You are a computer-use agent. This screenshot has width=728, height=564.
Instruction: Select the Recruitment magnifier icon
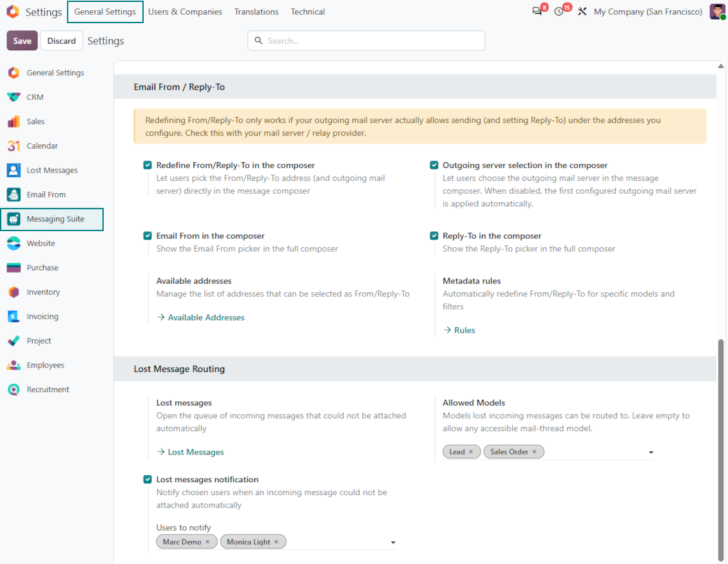14,389
